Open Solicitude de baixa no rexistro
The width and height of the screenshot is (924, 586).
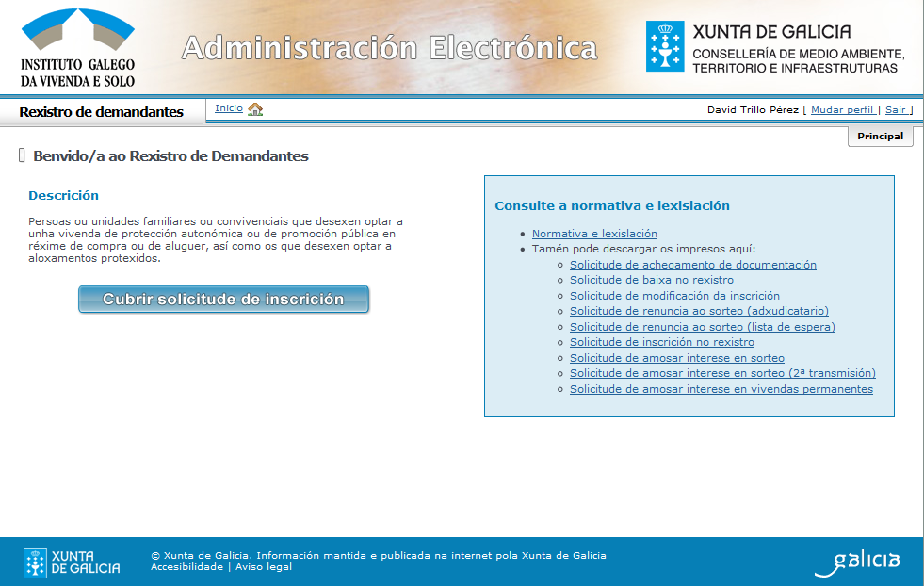click(652, 280)
